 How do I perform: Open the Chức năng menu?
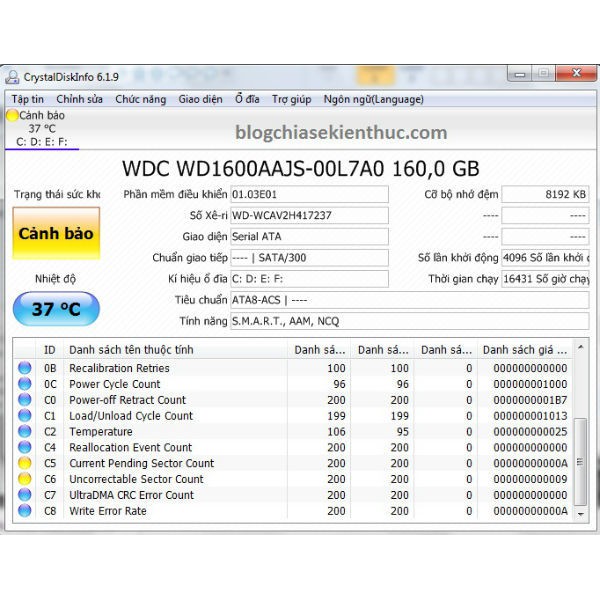pyautogui.click(x=140, y=99)
